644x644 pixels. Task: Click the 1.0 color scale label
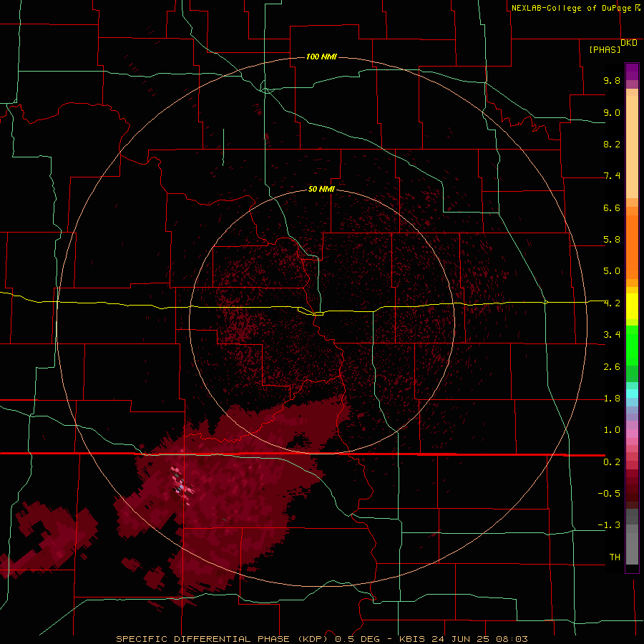pos(612,430)
